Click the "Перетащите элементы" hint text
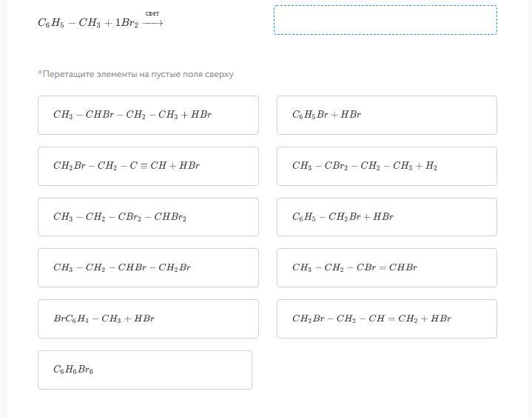Image resolution: width=532 pixels, height=417 pixels. (x=136, y=74)
